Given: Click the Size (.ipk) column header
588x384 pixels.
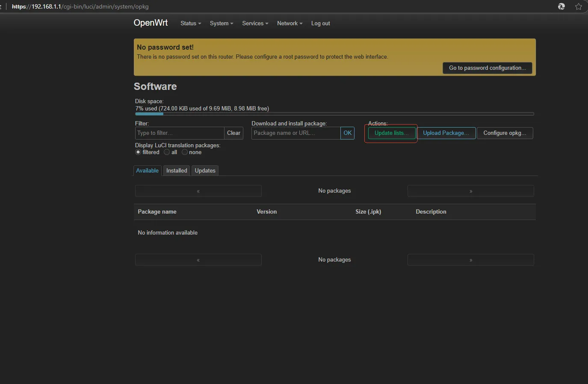Looking at the screenshot, I should [368, 212].
